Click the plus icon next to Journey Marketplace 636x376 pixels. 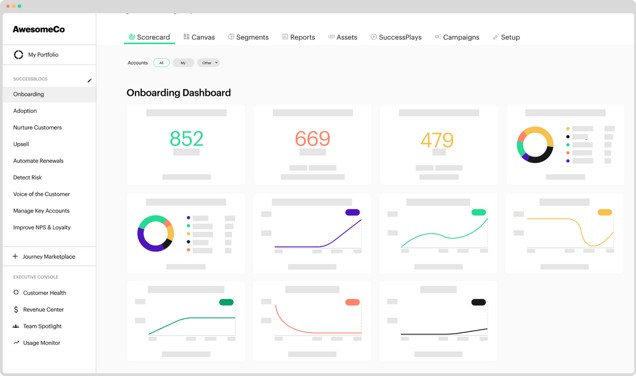coord(15,256)
